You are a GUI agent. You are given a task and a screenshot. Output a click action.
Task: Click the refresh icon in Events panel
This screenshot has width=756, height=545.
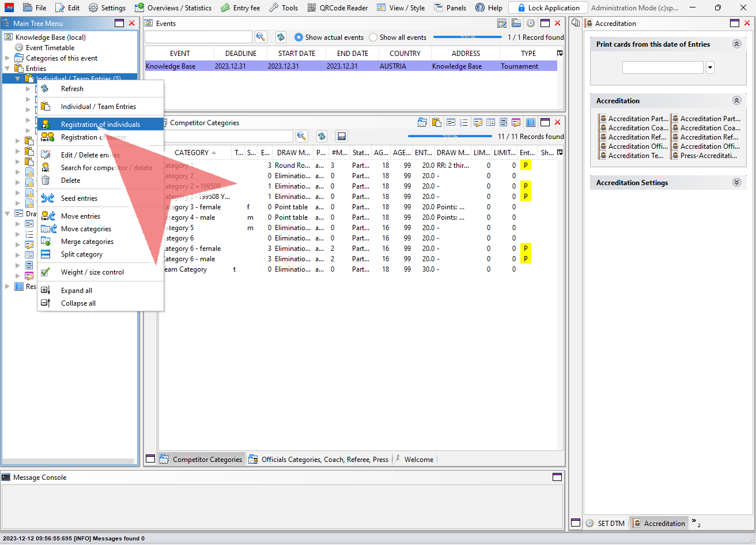tap(281, 37)
